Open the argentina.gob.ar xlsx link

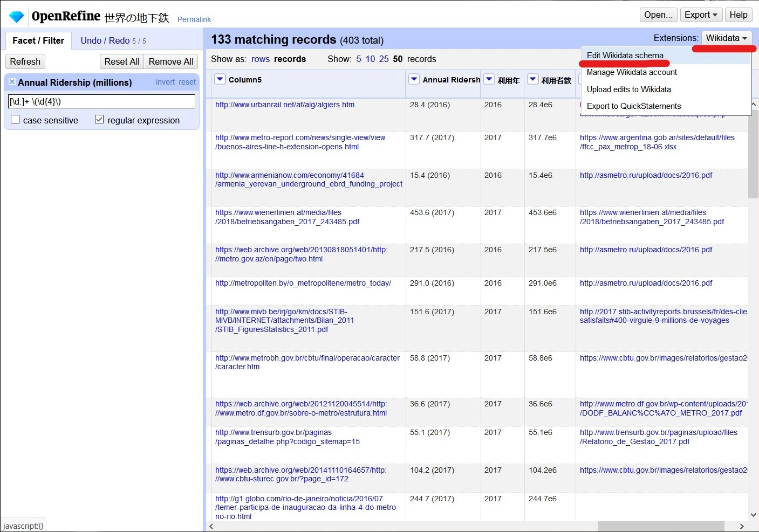click(657, 142)
